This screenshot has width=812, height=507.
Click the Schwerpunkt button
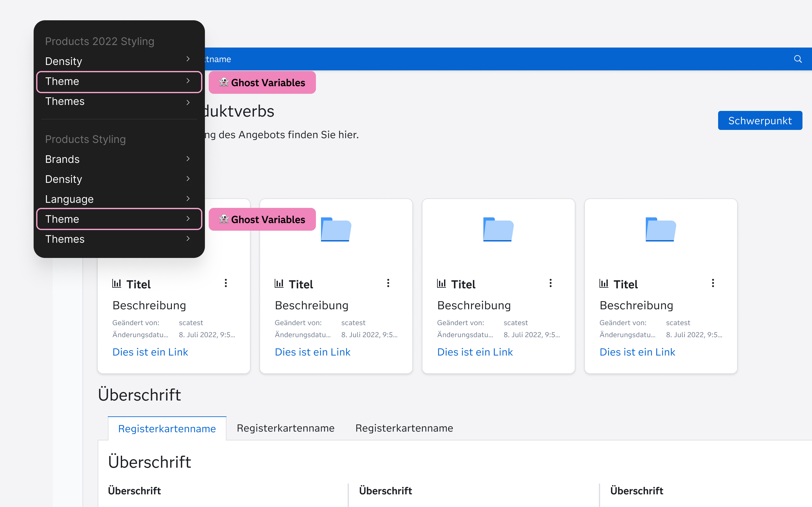tap(760, 120)
